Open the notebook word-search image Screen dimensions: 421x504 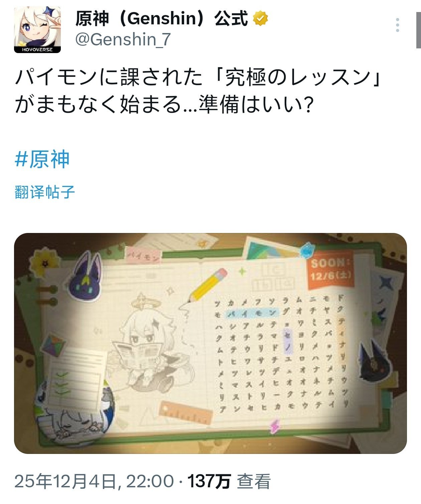pos(210,343)
